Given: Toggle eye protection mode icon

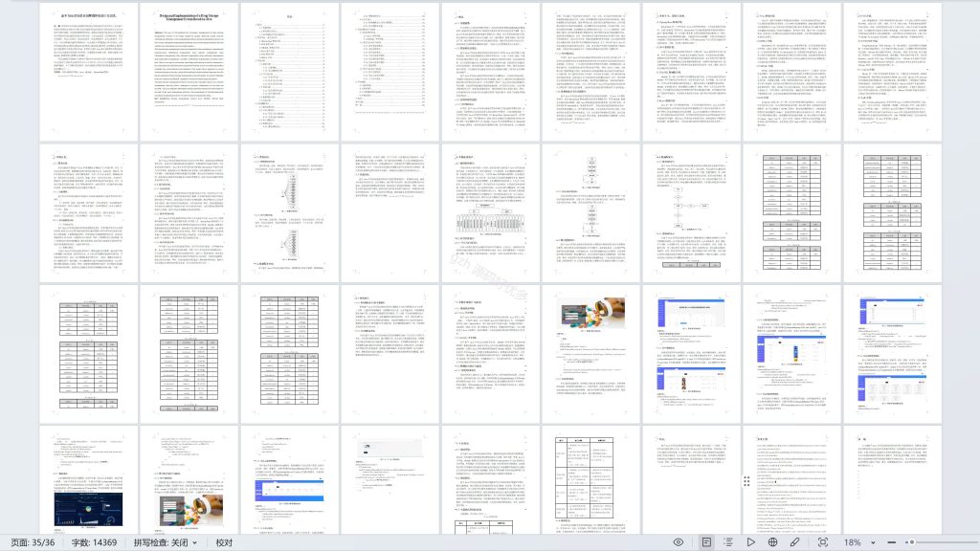Looking at the screenshot, I should (679, 542).
